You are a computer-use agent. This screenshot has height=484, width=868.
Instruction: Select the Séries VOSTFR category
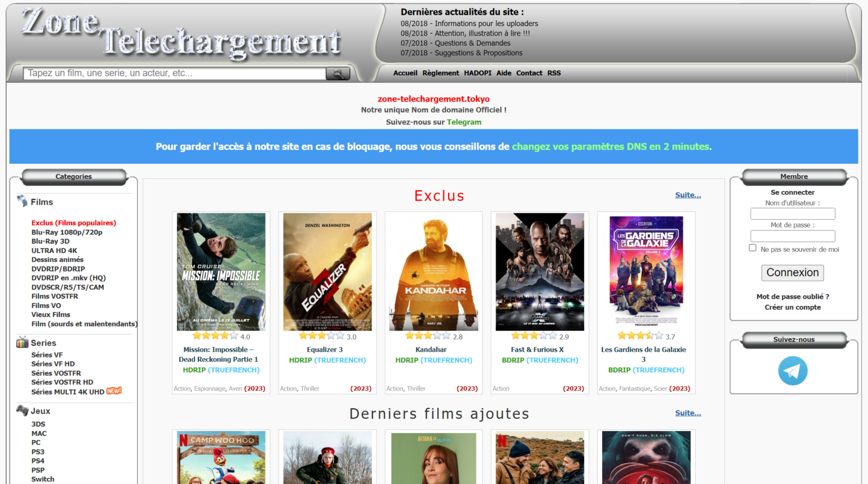click(56, 373)
